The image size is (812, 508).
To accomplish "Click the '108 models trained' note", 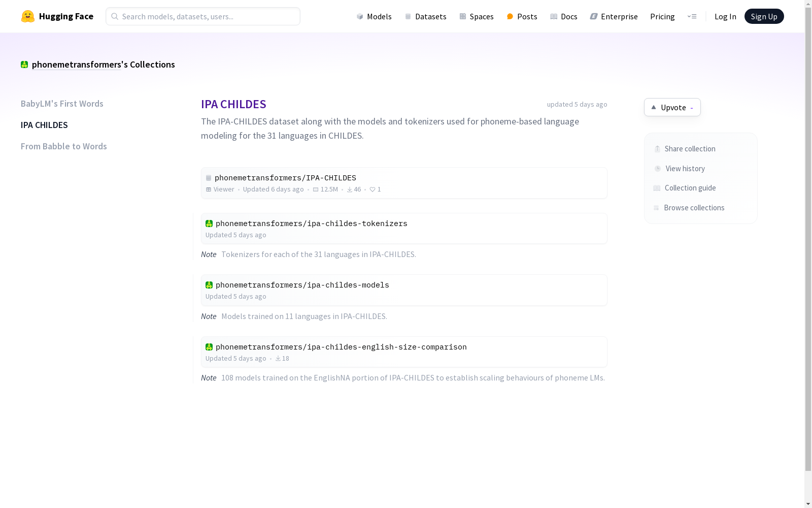I will [x=413, y=378].
